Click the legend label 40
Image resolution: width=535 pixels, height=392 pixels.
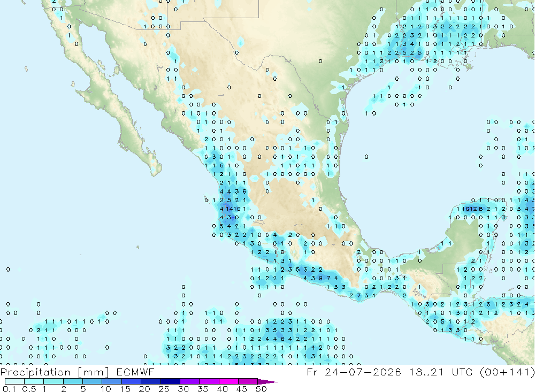point(223,389)
